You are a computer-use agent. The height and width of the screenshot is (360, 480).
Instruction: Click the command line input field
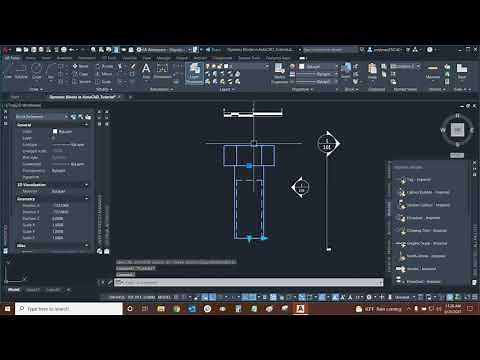click(x=249, y=282)
